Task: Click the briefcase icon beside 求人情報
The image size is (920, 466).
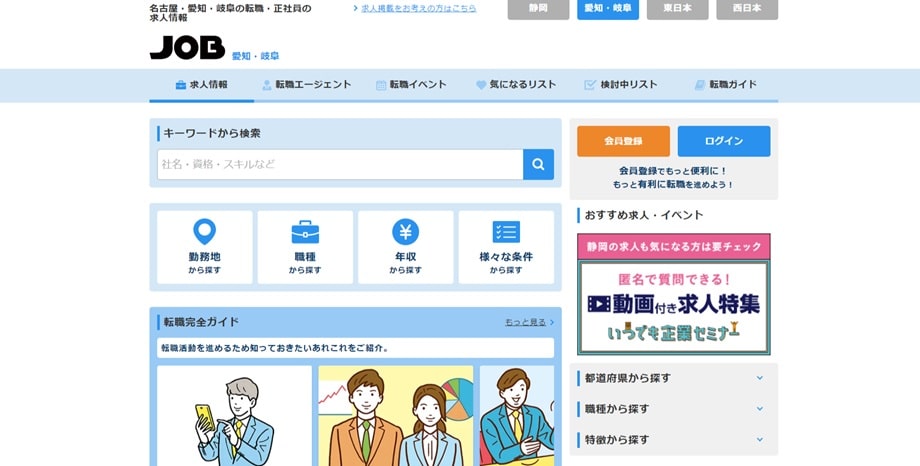Action: pyautogui.click(x=181, y=85)
